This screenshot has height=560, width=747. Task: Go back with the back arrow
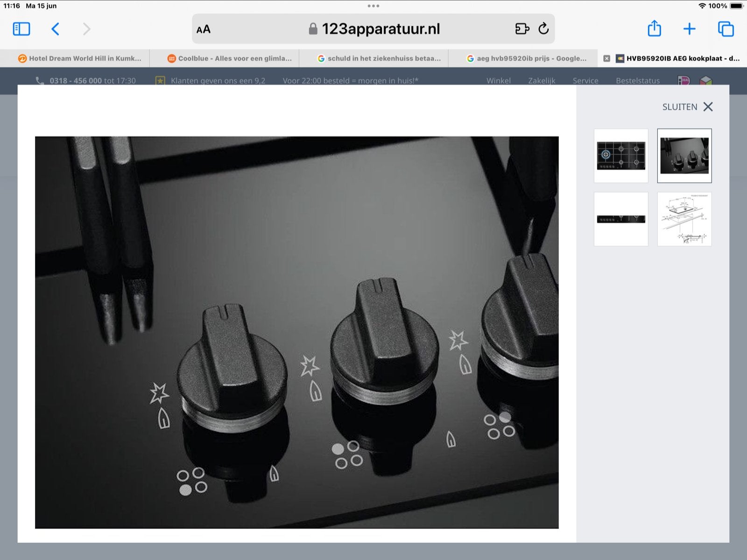(x=55, y=29)
